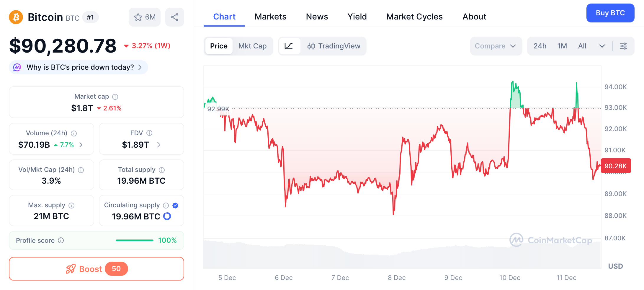Click the 90.28K price tag on the chart
644x290 pixels.
[x=616, y=166]
